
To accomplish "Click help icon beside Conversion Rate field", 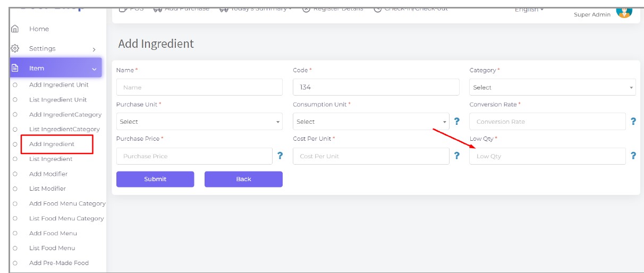I will click(x=633, y=122).
